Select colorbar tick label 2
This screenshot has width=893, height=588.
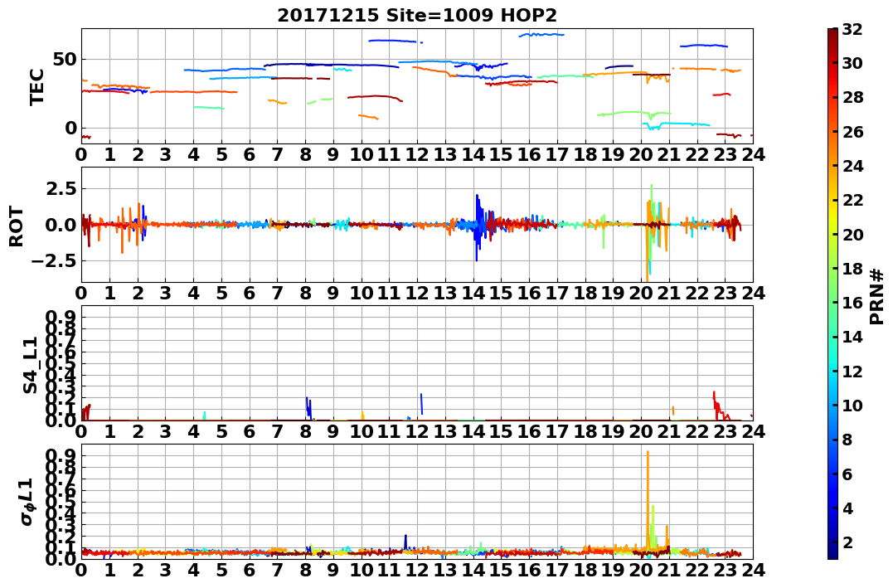click(847, 542)
